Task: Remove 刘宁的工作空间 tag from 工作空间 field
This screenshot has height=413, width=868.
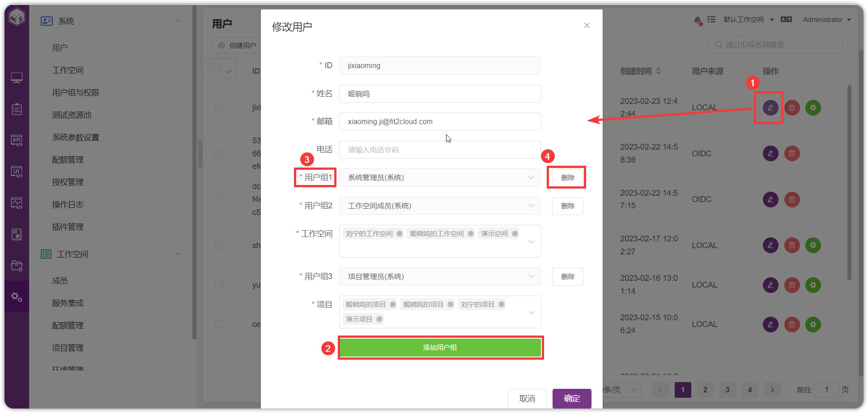Action: pyautogui.click(x=400, y=233)
